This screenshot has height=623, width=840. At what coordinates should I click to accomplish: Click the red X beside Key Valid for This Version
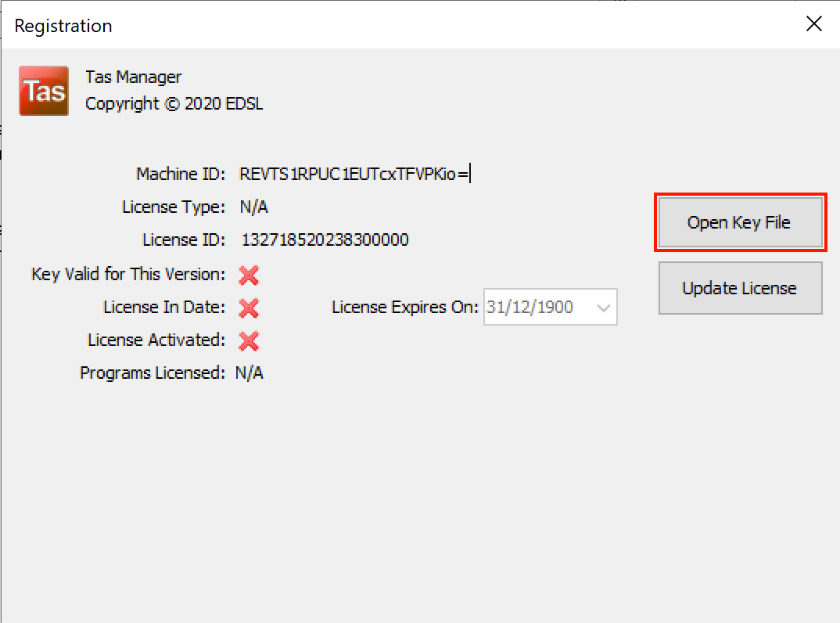coord(249,275)
